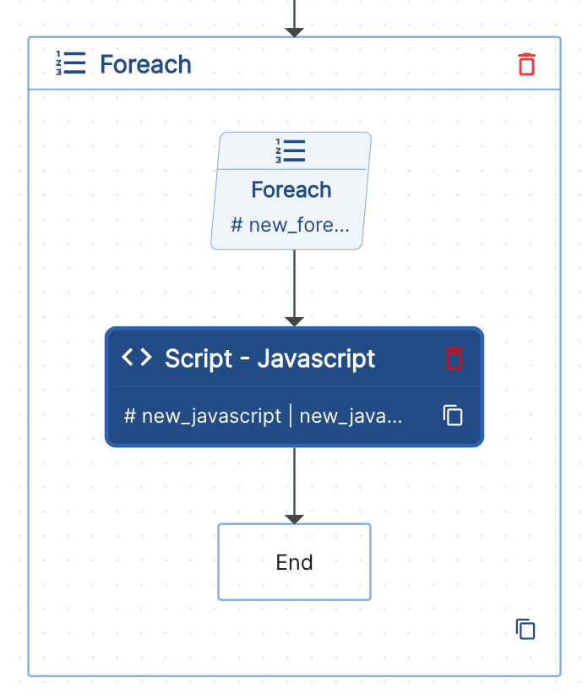Select the End node
The image size is (588, 700).
(294, 562)
